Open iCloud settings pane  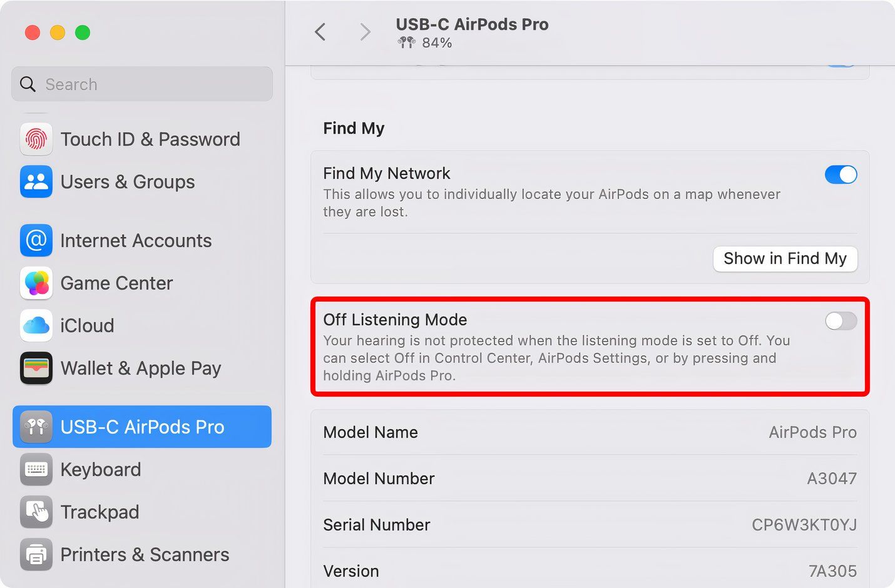click(142, 325)
